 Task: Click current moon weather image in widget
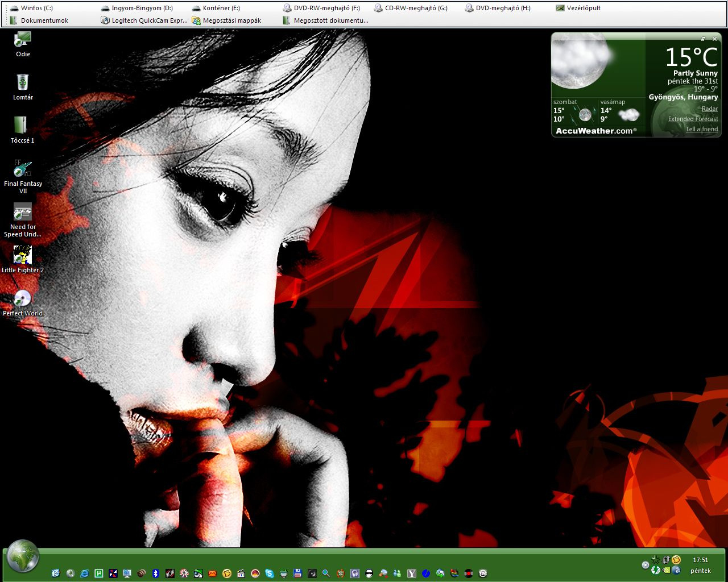coord(582,61)
